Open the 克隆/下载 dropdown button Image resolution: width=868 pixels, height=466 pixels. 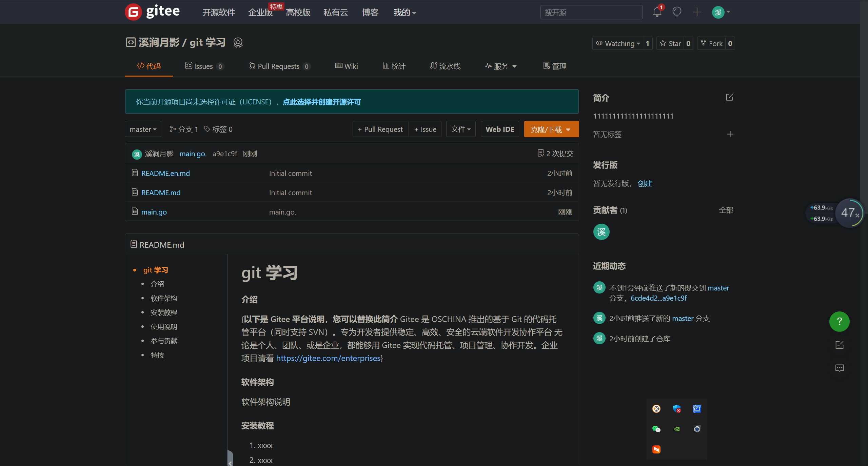pyautogui.click(x=551, y=129)
